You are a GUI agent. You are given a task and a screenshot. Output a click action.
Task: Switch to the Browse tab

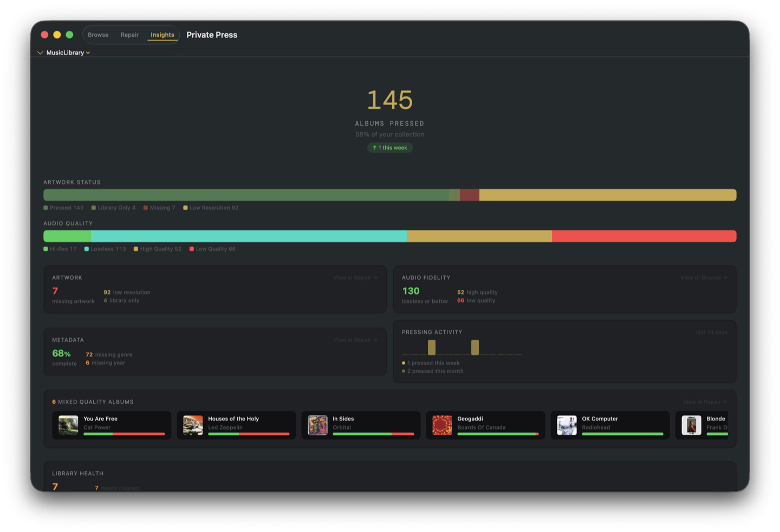tap(98, 34)
